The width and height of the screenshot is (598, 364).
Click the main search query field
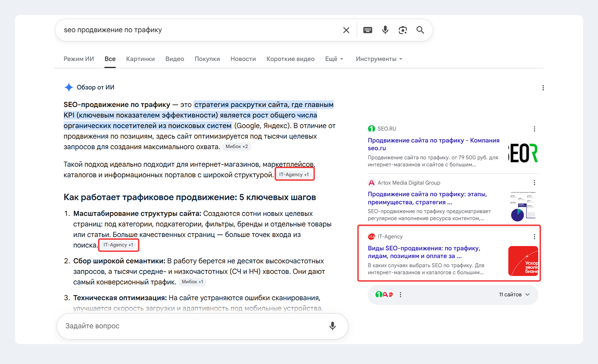tap(199, 30)
